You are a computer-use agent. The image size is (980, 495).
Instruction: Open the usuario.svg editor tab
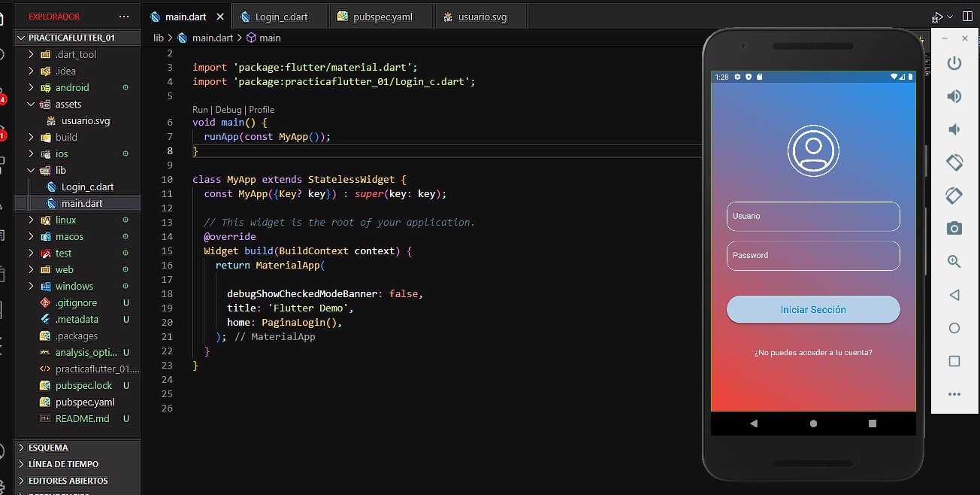[x=482, y=17]
